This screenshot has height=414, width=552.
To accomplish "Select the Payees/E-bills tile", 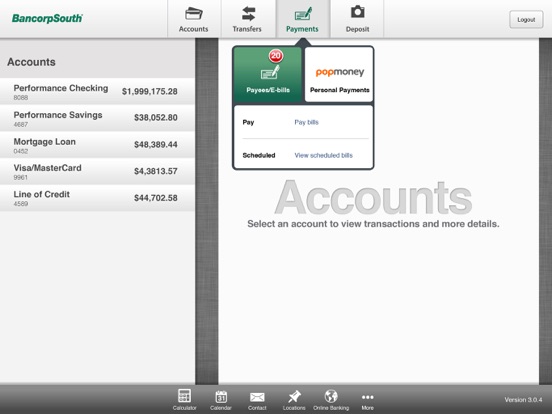I will [268, 75].
